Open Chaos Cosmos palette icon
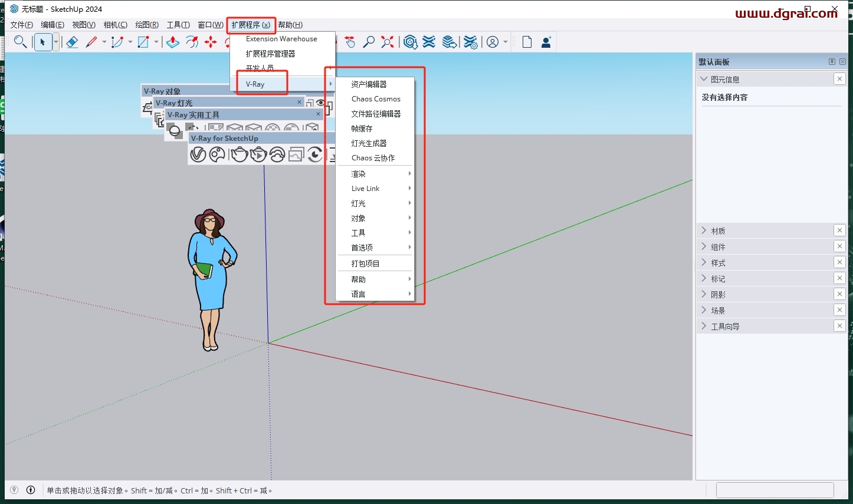Viewport: 853px width, 504px height. (x=218, y=154)
